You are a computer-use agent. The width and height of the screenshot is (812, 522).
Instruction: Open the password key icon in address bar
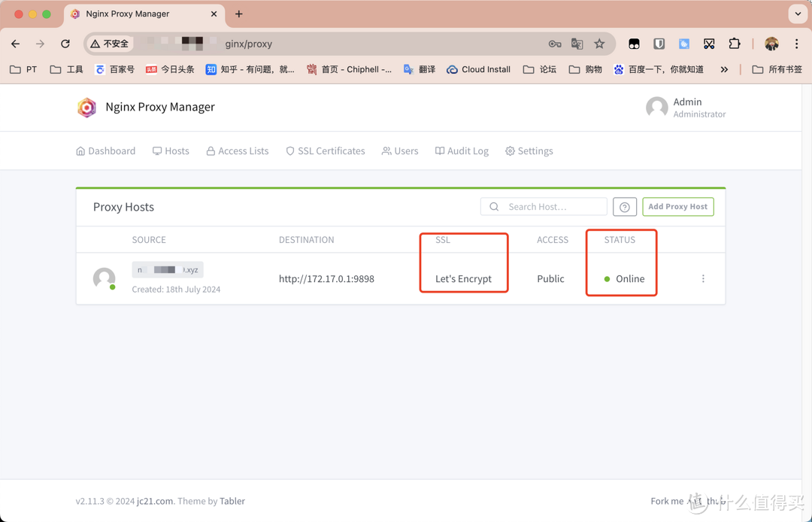(554, 44)
